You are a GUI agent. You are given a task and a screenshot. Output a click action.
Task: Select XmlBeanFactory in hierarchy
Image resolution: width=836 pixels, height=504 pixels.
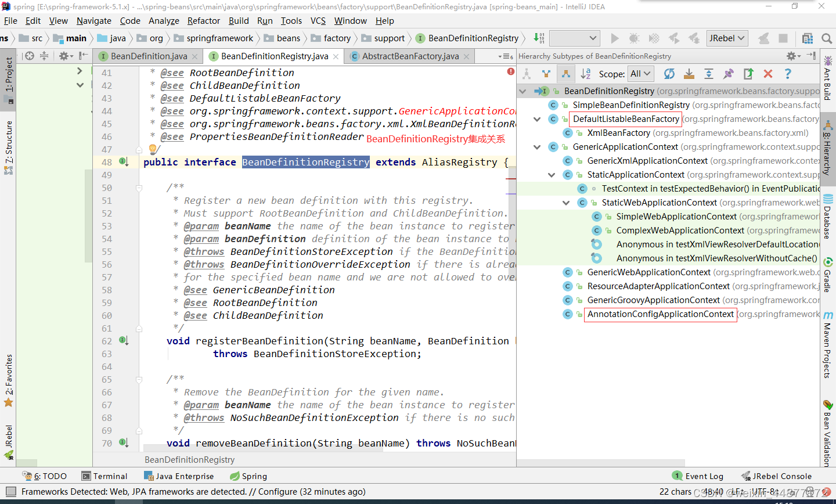coord(619,133)
